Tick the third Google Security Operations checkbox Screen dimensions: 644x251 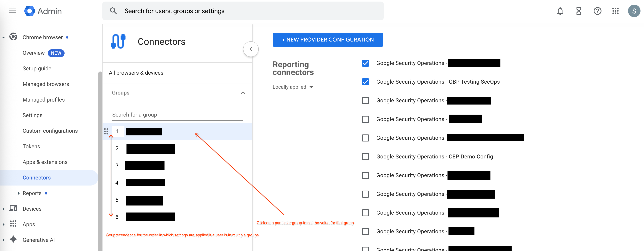point(365,101)
